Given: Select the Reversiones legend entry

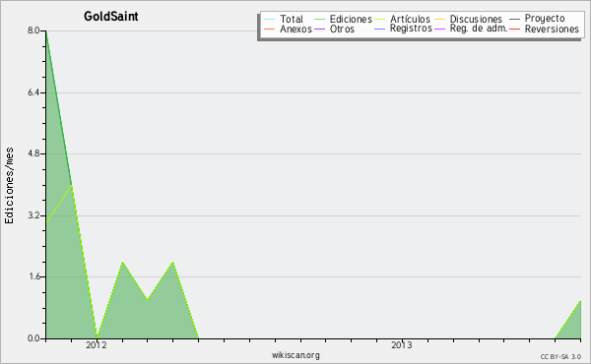Looking at the screenshot, I should [552, 29].
